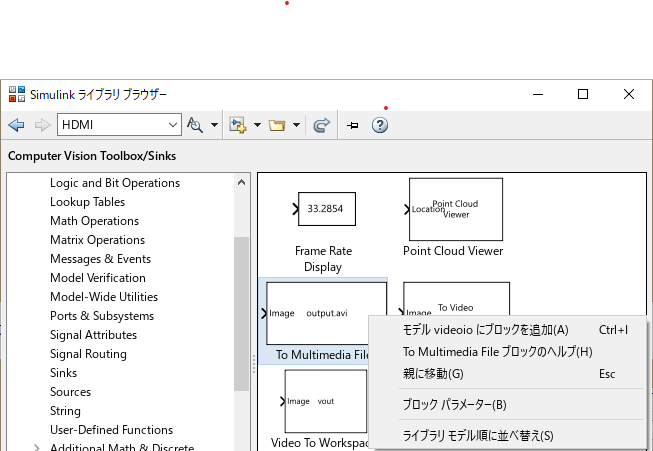Screen dimensions: 653x451
Task: Choose ライブラリ モデル順に並べ替え(S) entry
Action: coord(507,436)
